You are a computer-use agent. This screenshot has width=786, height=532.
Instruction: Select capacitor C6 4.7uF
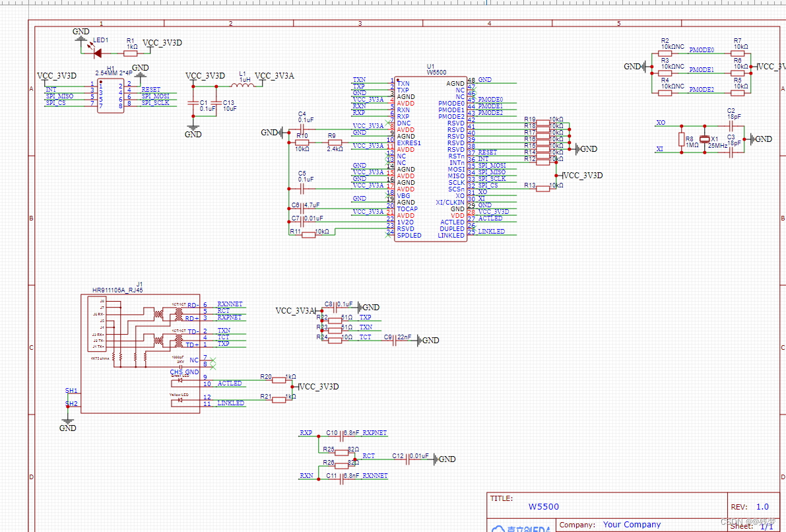pyautogui.click(x=302, y=209)
